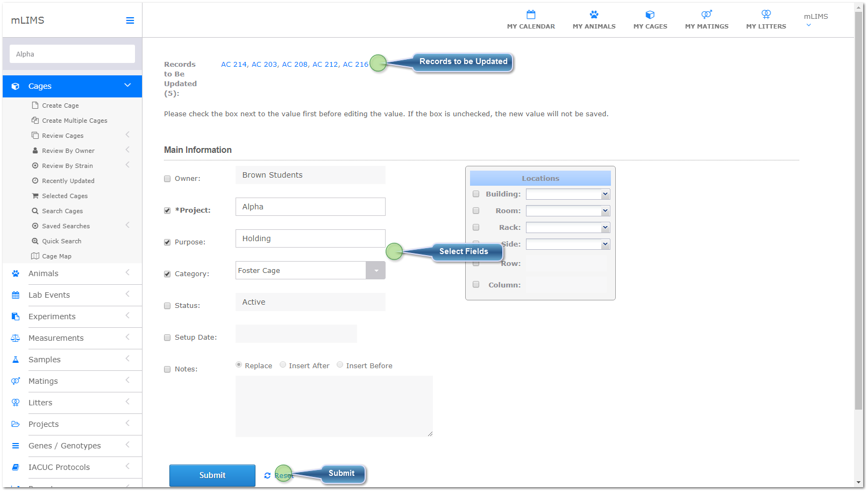Click the Genes / Genotypes list icon

pyautogui.click(x=16, y=446)
